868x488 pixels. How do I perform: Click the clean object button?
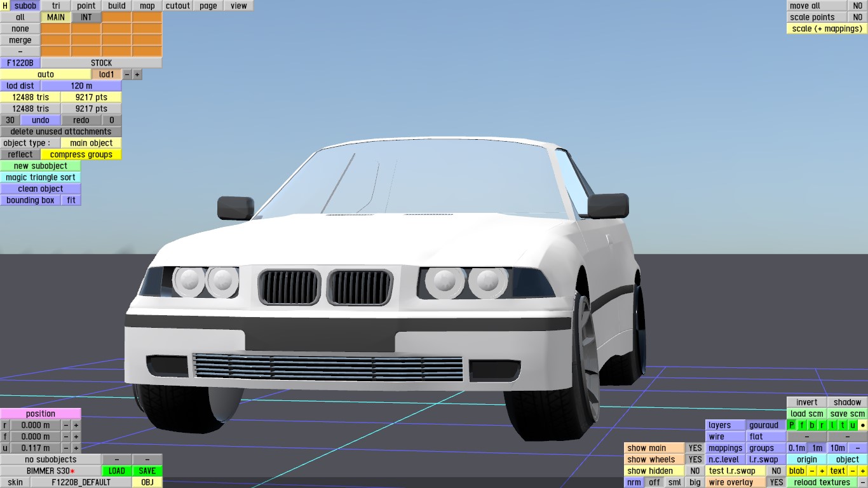coord(41,189)
